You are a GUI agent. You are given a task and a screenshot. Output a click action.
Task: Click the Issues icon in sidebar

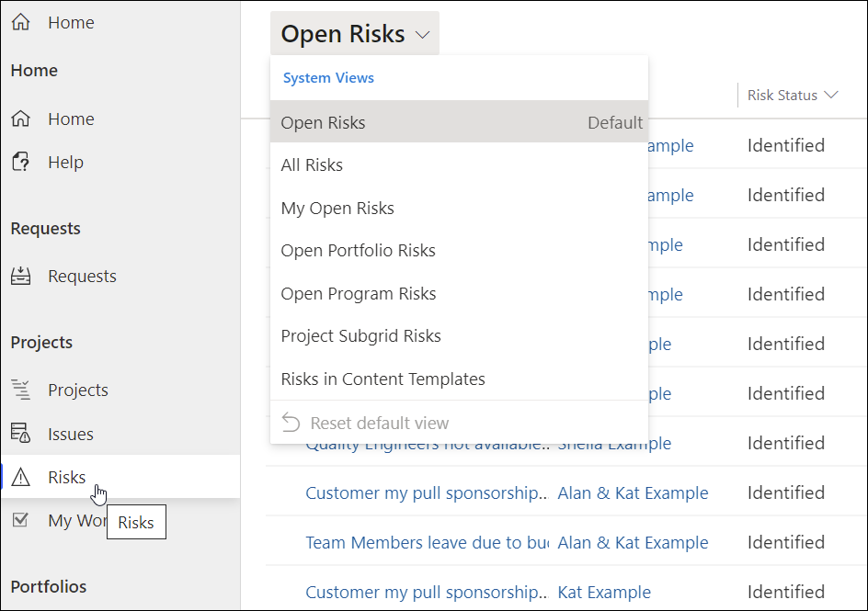(x=20, y=434)
